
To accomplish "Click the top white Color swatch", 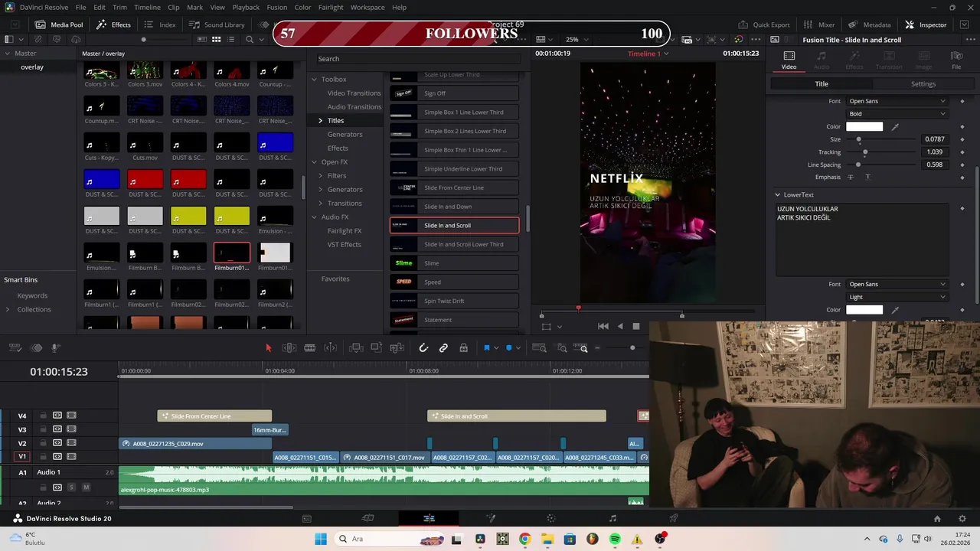I will coord(864,127).
